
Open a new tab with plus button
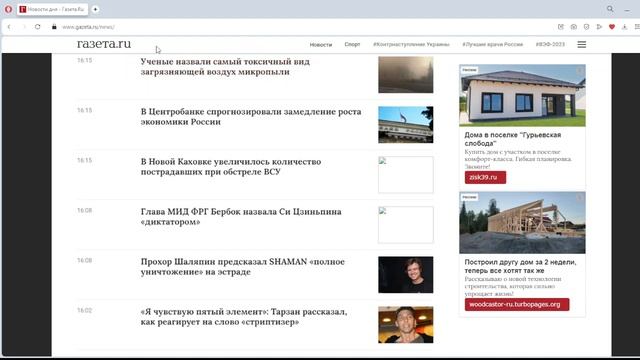click(x=95, y=9)
